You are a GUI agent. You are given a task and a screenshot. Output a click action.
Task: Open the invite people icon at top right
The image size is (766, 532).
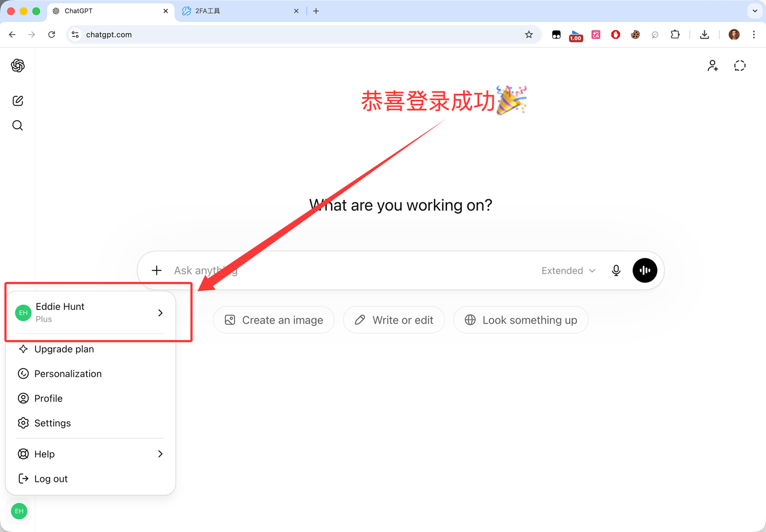(713, 66)
